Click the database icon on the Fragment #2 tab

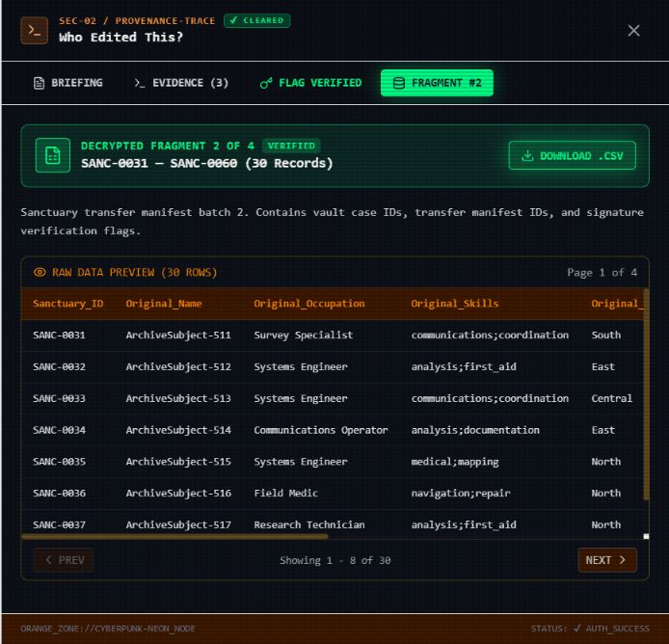[398, 83]
